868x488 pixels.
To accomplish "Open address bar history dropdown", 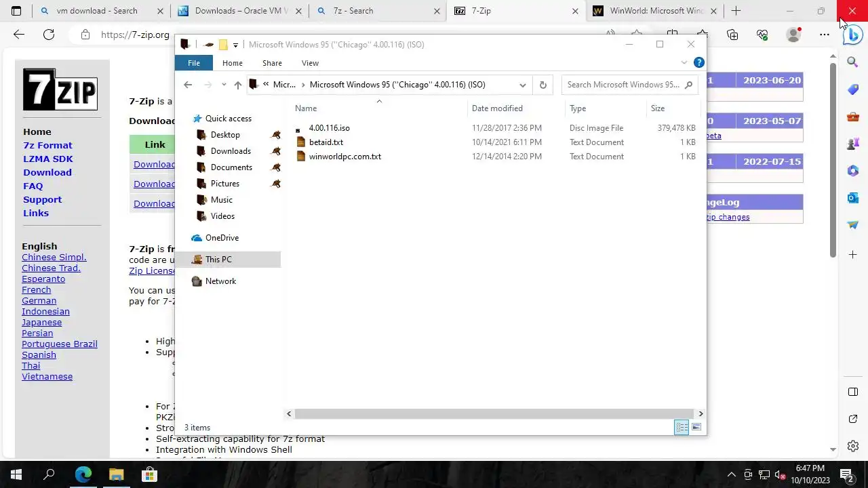I will pyautogui.click(x=522, y=85).
